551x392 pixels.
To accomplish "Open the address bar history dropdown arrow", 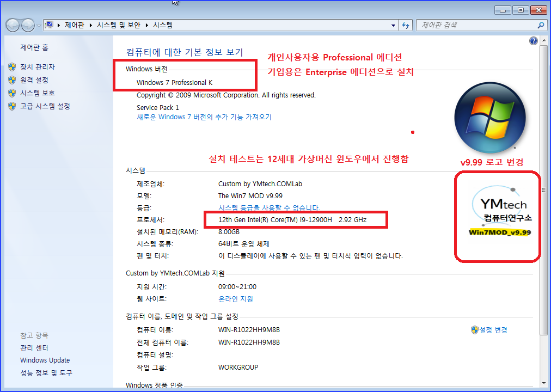I will pos(393,25).
